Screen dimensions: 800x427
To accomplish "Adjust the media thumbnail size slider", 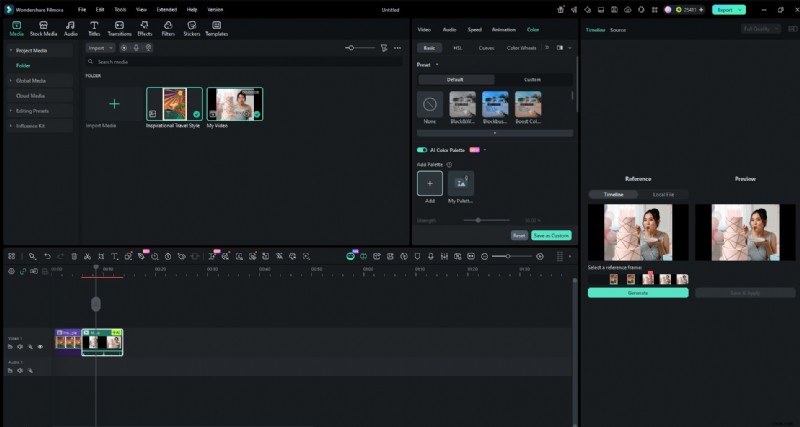I will tap(351, 47).
